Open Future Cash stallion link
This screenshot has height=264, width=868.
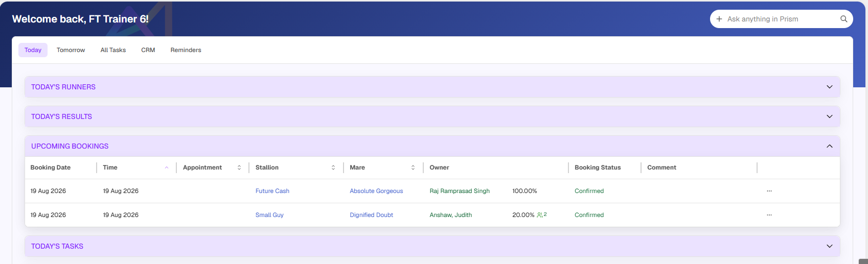pos(272,191)
